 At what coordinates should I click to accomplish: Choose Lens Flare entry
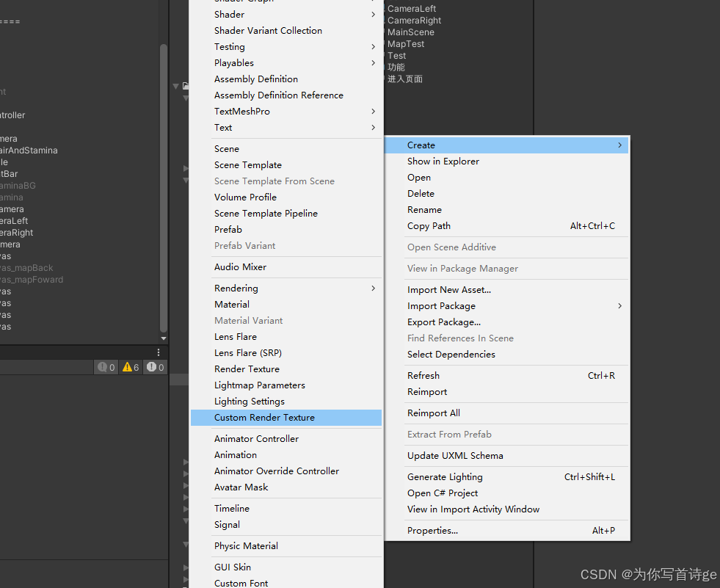point(286,337)
